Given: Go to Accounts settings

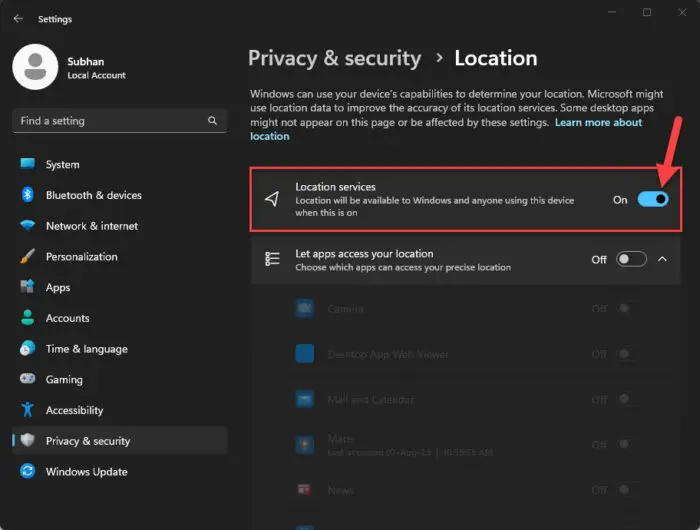Looking at the screenshot, I should coord(120,318).
